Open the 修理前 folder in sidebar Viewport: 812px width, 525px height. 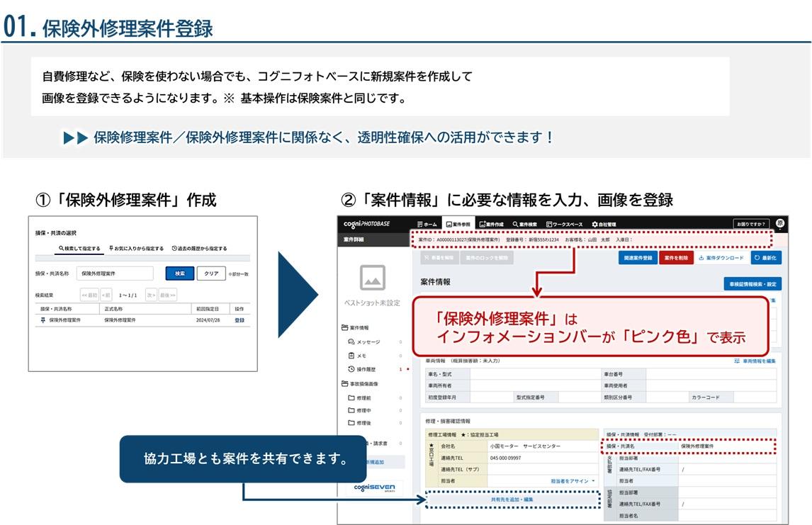[x=363, y=398]
